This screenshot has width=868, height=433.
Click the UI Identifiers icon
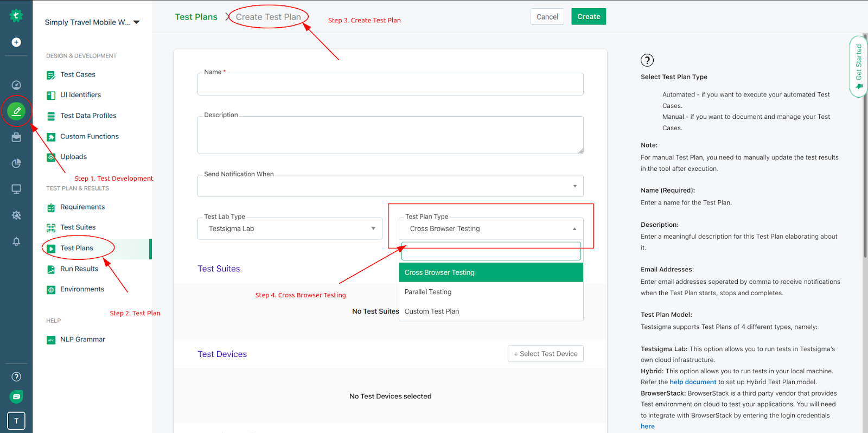[x=51, y=95]
